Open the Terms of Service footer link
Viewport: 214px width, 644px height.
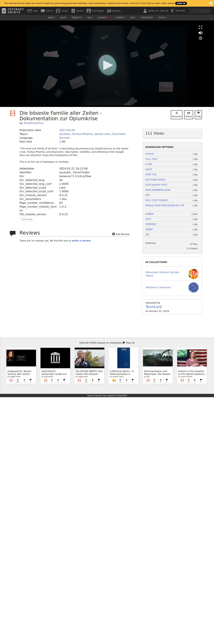[x=107, y=396]
